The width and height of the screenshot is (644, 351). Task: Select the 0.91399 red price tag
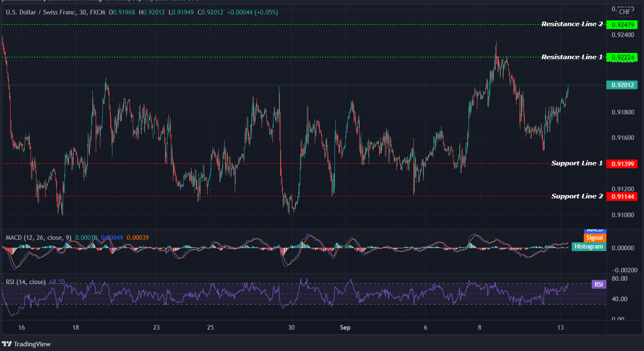pyautogui.click(x=622, y=164)
